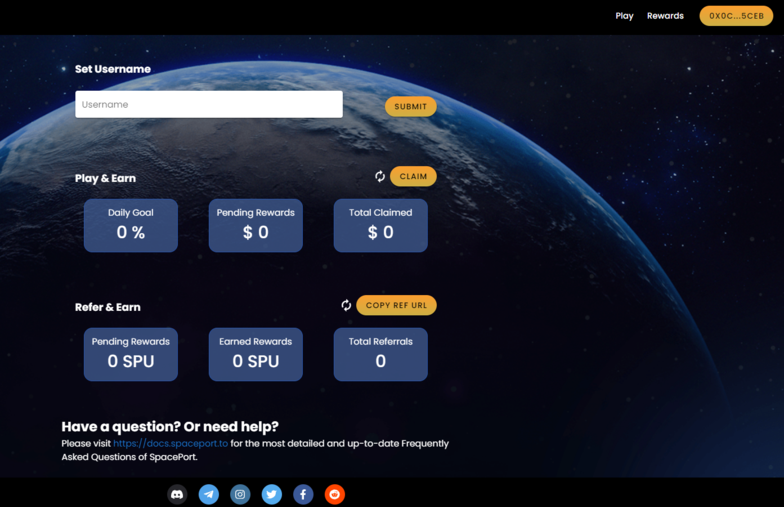Viewport: 784px width, 507px height.
Task: Copy the referral URL
Action: [396, 306]
